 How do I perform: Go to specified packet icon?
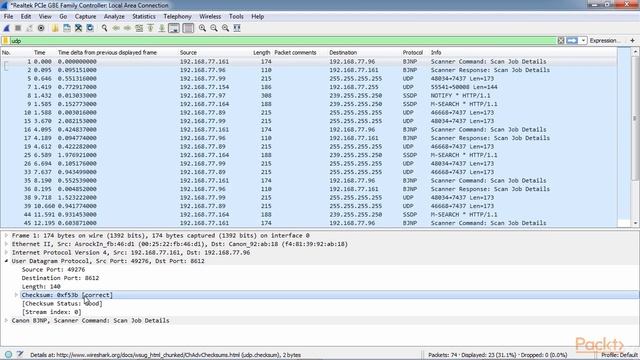(x=139, y=28)
